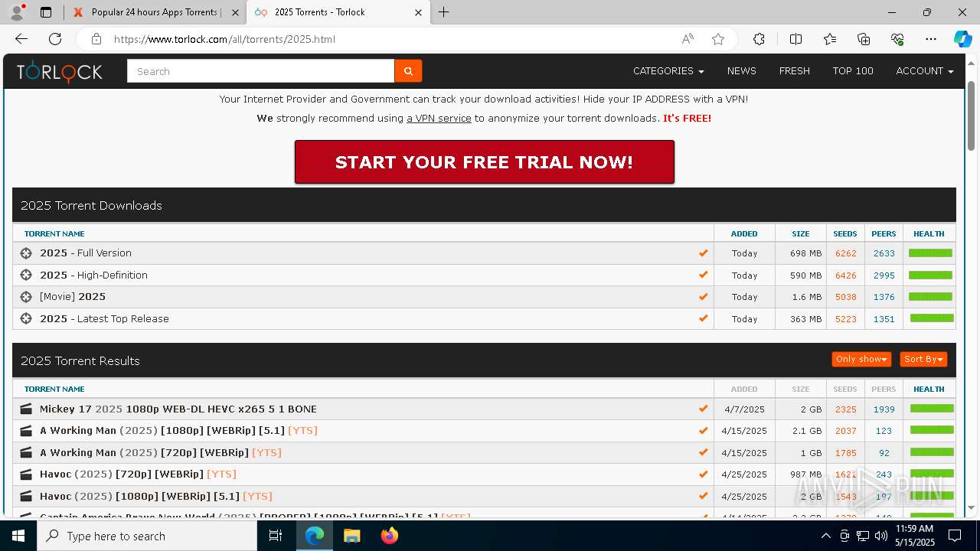
Task: Click the crosshair icon beside '2025 - Full Version'
Action: coord(26,253)
